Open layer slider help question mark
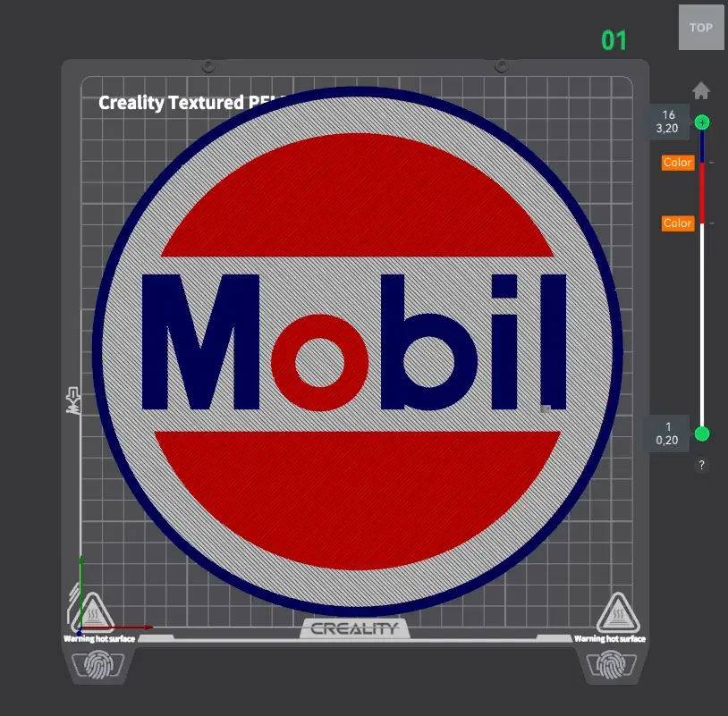 click(x=701, y=465)
